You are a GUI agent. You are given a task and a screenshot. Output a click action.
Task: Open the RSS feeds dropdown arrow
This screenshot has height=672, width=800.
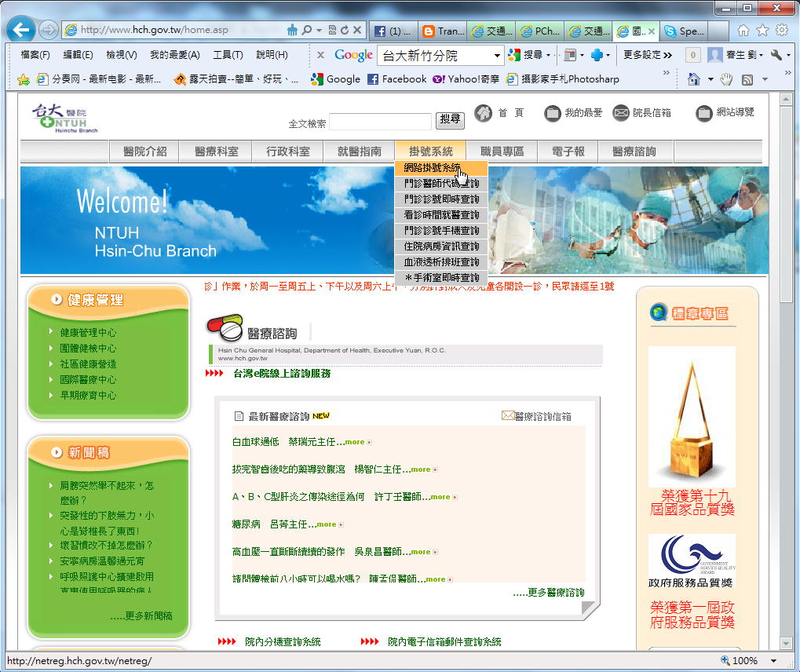pyautogui.click(x=765, y=79)
